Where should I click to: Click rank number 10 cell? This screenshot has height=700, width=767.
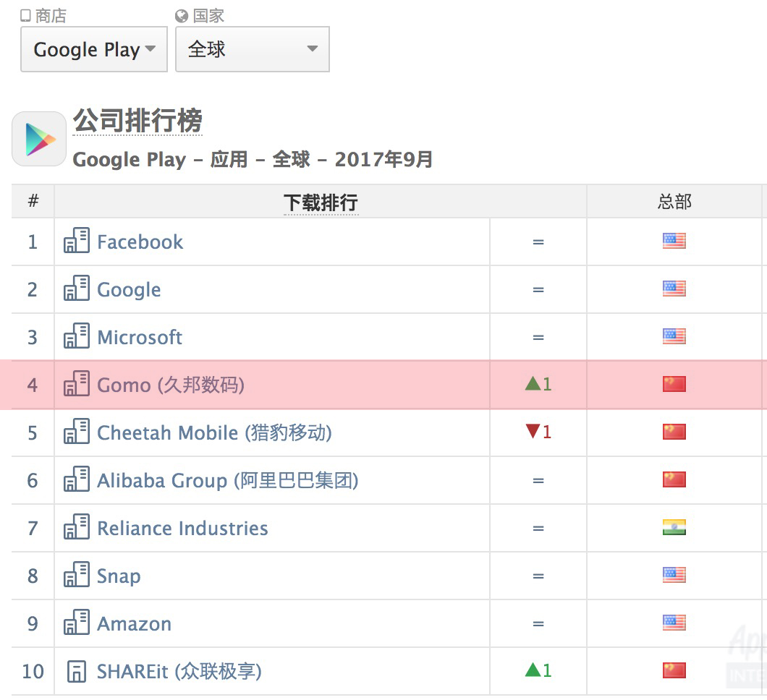(33, 671)
